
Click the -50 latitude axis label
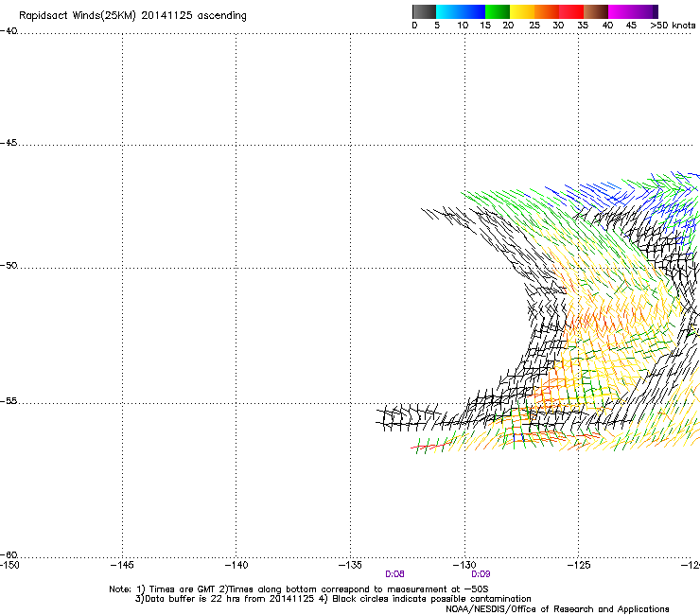pos(9,266)
